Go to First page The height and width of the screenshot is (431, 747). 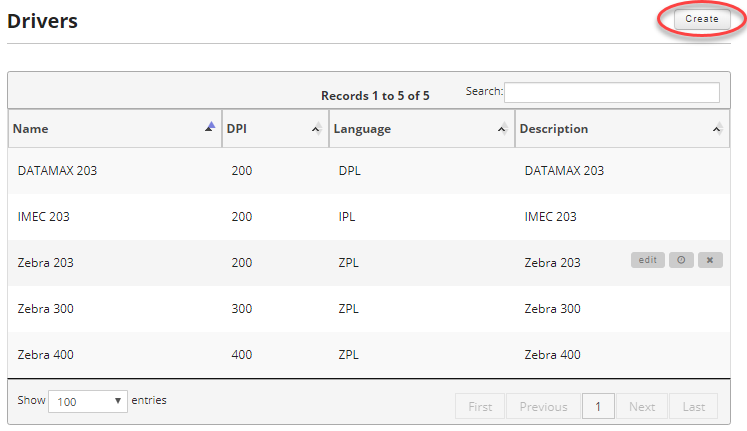click(x=480, y=406)
